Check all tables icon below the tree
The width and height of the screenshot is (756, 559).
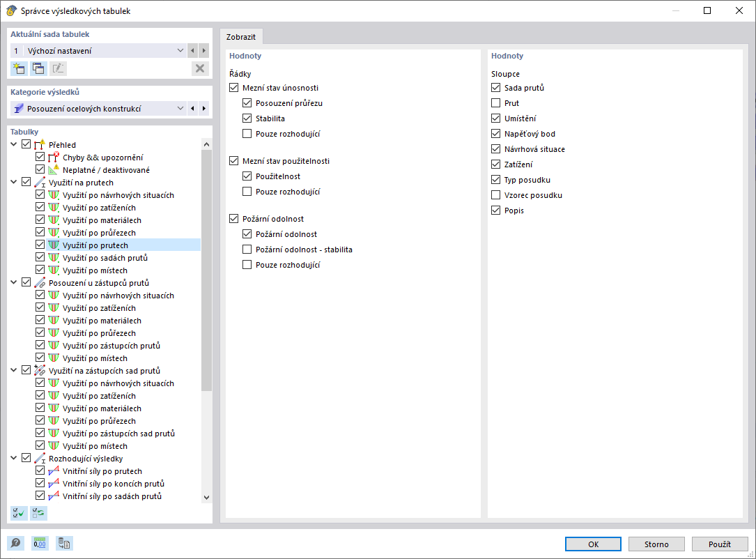coord(19,513)
